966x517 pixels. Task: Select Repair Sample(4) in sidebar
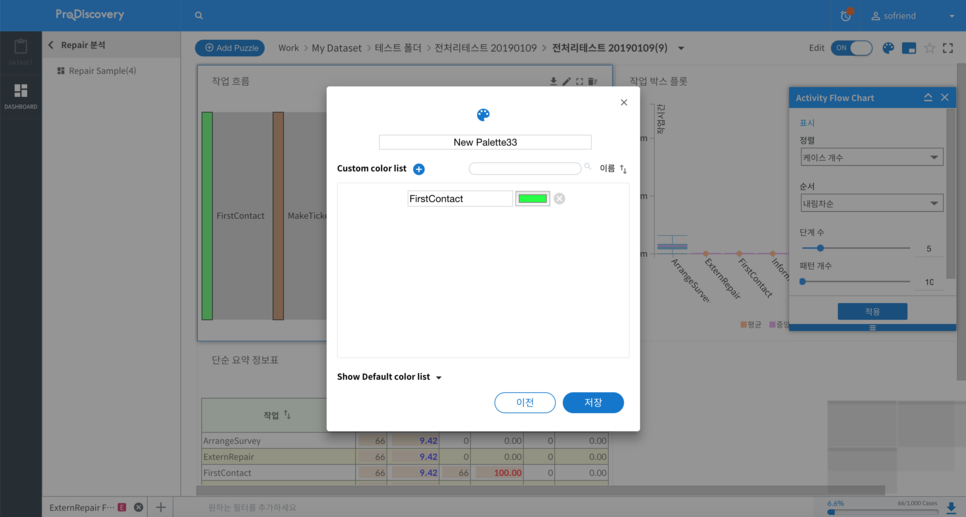tap(102, 71)
